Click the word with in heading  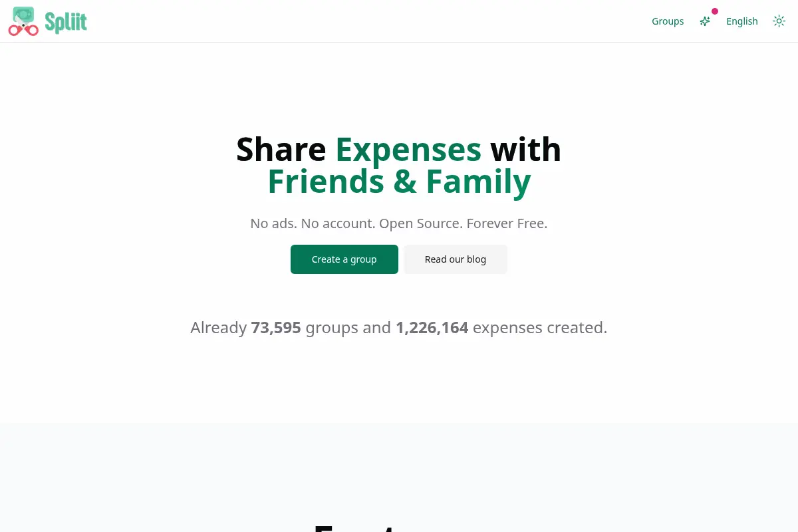click(x=526, y=149)
